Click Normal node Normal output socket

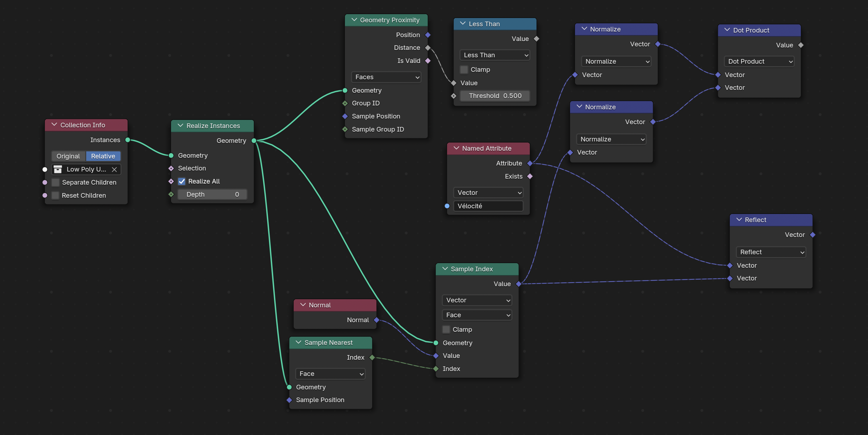pyautogui.click(x=376, y=320)
